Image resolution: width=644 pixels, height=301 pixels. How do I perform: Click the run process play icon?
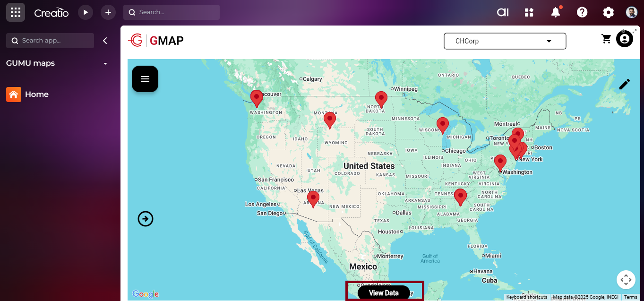tap(86, 12)
